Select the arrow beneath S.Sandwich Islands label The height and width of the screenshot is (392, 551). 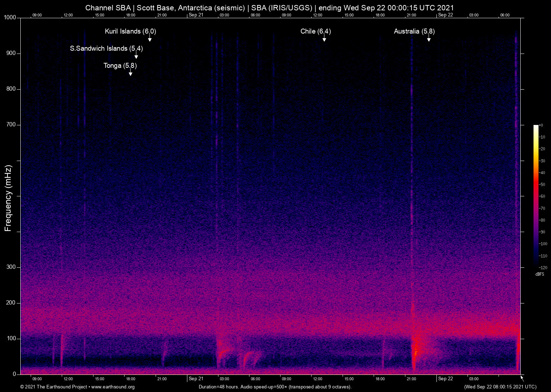(136, 56)
